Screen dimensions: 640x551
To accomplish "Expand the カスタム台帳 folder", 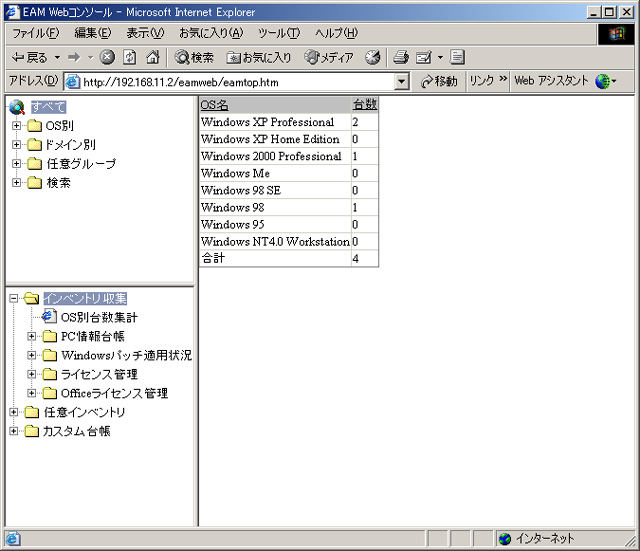I will pos(13,431).
